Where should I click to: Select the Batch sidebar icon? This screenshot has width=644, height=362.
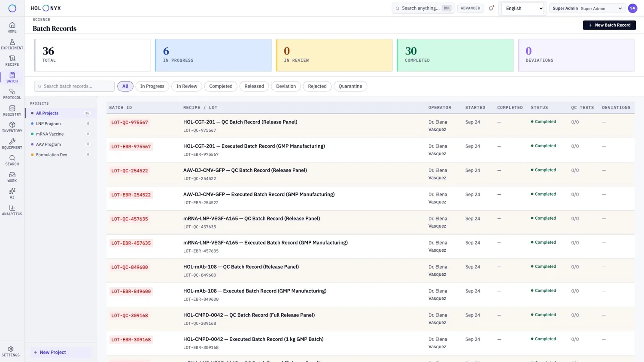point(12,78)
